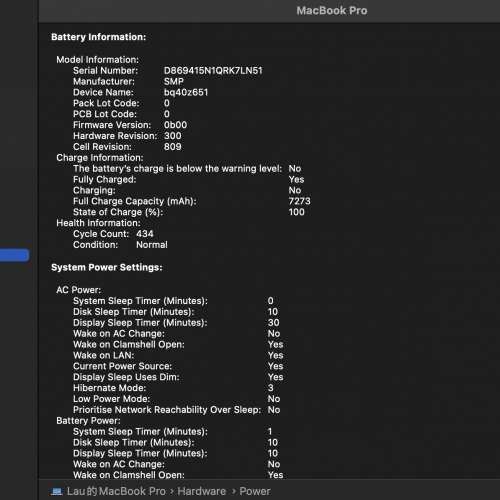
Task: Select Power in the path bar
Action: (255, 491)
